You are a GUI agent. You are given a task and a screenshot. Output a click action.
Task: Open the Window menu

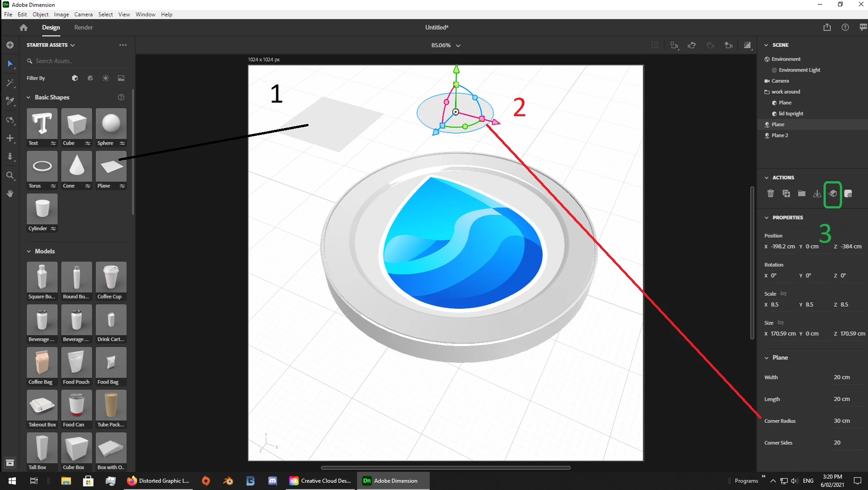point(145,15)
